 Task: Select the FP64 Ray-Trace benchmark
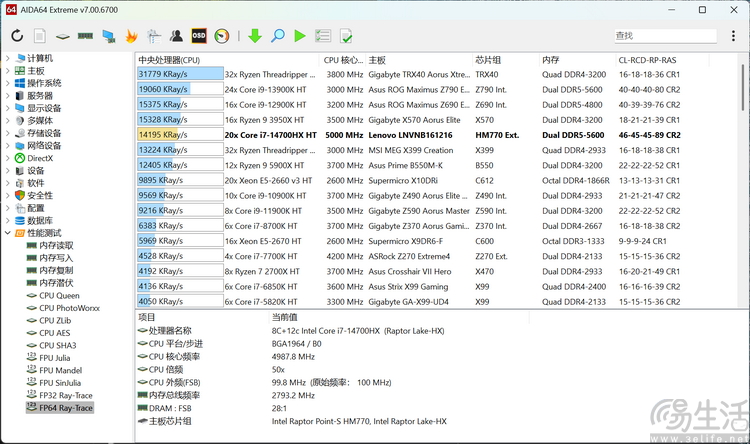tap(60, 408)
